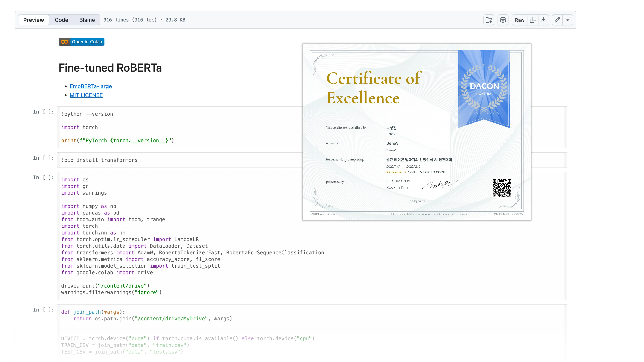This screenshot has height=362, width=644.
Task: Switch to the Code tab
Action: click(61, 20)
